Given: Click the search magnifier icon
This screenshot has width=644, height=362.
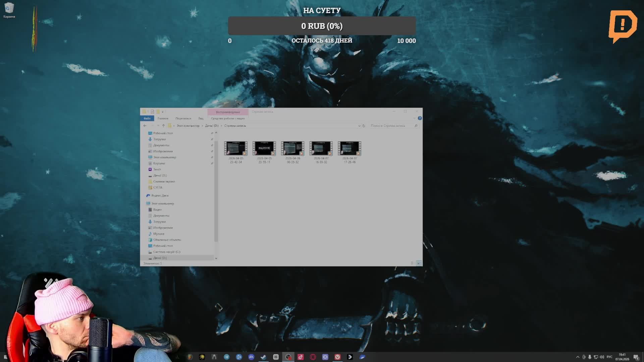Looking at the screenshot, I should click(416, 126).
